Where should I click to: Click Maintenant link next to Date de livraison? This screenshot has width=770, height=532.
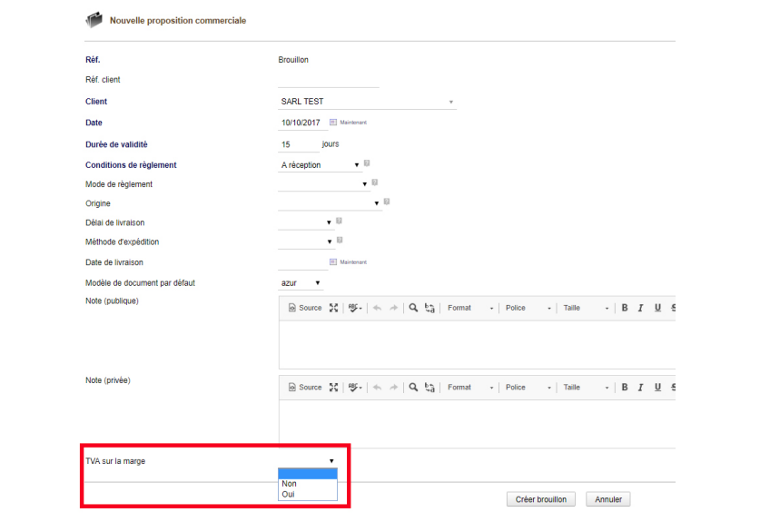[x=353, y=262]
